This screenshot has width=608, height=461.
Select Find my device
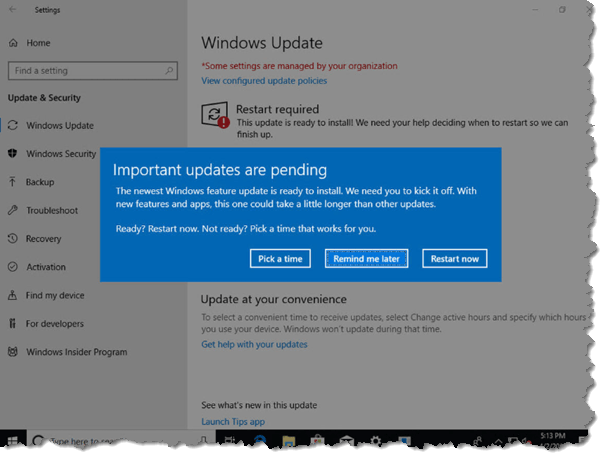(54, 295)
